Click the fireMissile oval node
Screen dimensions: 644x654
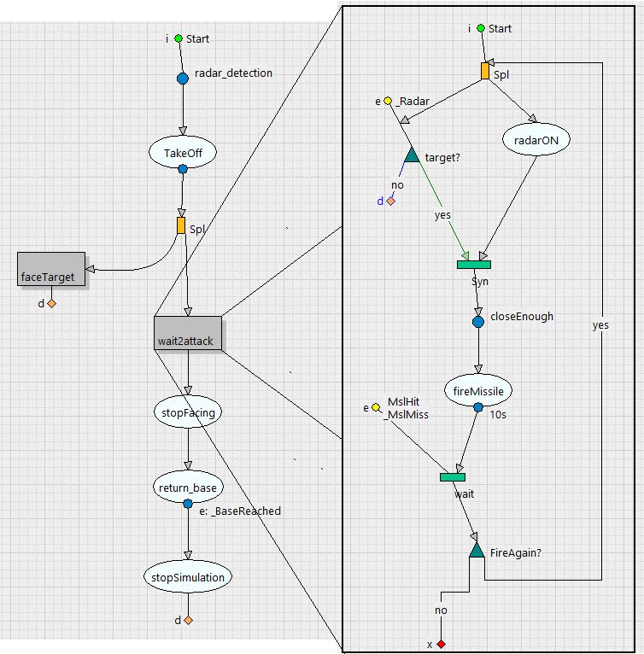[478, 391]
